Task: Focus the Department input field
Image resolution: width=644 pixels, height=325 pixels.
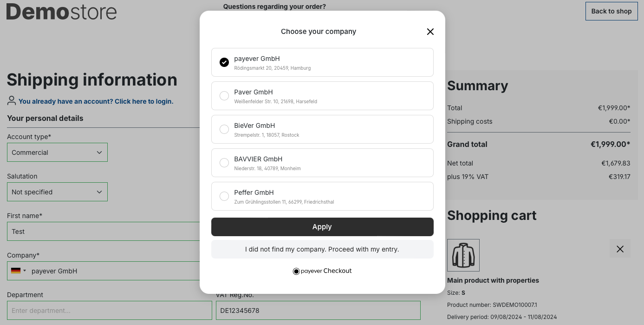Action: click(x=110, y=311)
